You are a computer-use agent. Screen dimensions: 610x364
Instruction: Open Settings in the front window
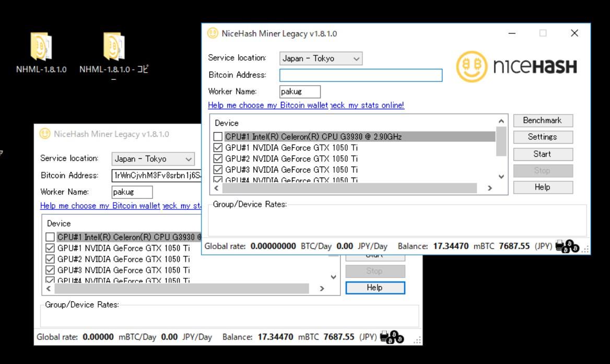coord(543,137)
